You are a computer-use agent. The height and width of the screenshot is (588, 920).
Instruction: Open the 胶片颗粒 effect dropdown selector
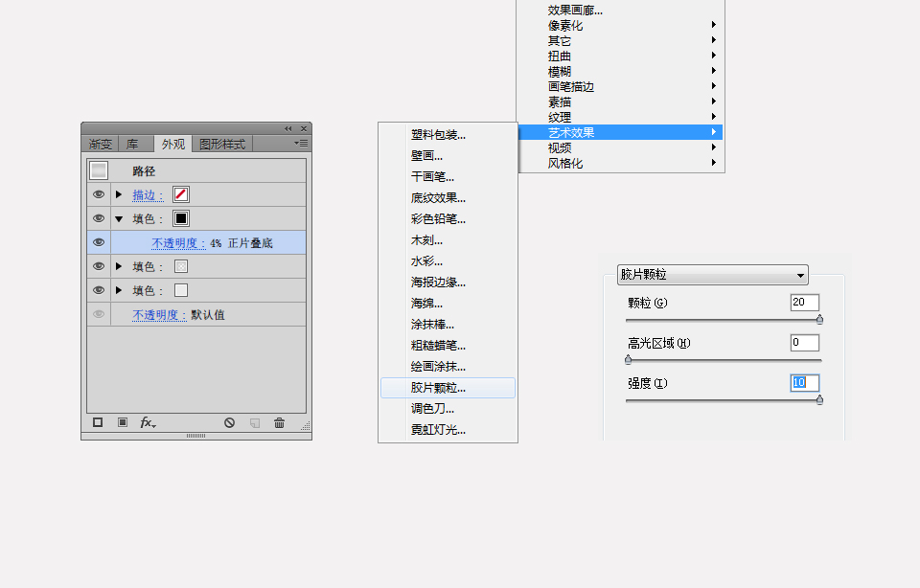tap(712, 275)
